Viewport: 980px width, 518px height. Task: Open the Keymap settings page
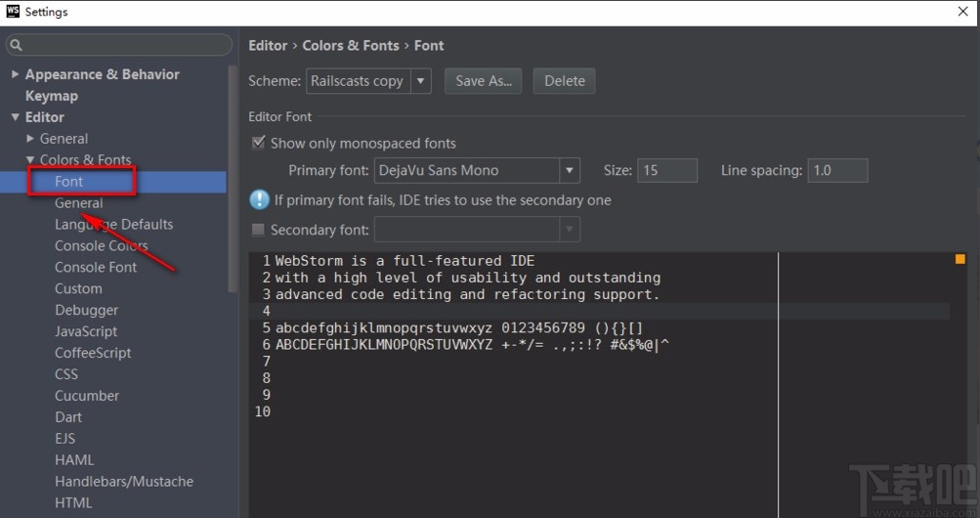tap(52, 96)
